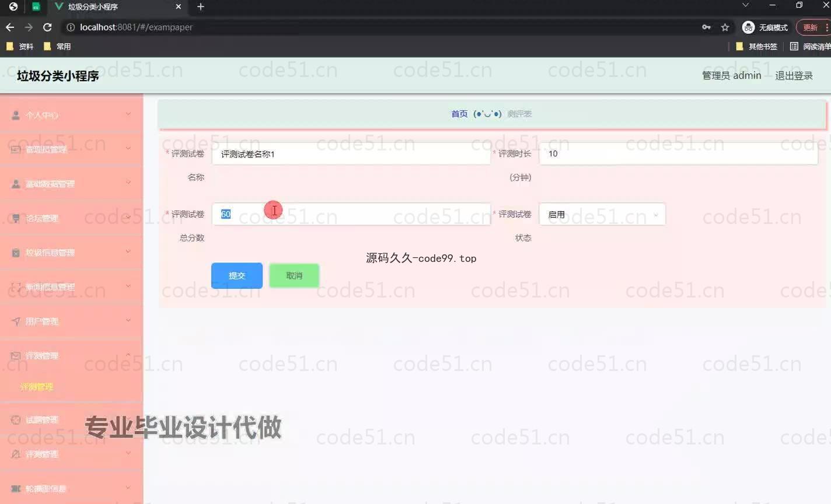
Task: Open the 基础数据管理 menu
Action: pyautogui.click(x=71, y=184)
